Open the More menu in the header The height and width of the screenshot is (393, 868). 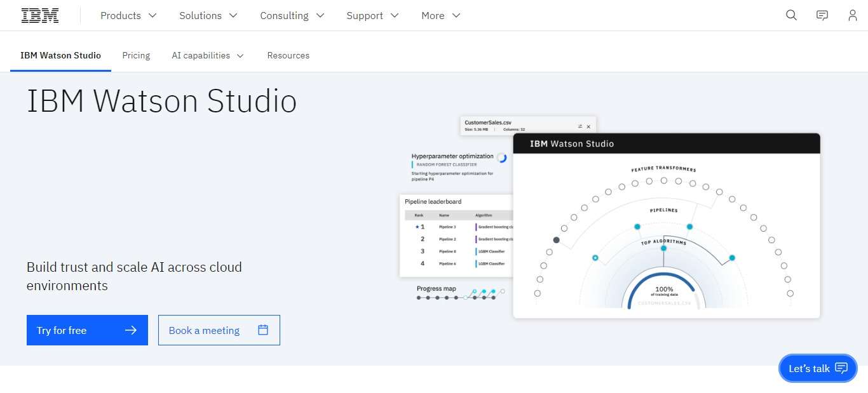click(440, 15)
